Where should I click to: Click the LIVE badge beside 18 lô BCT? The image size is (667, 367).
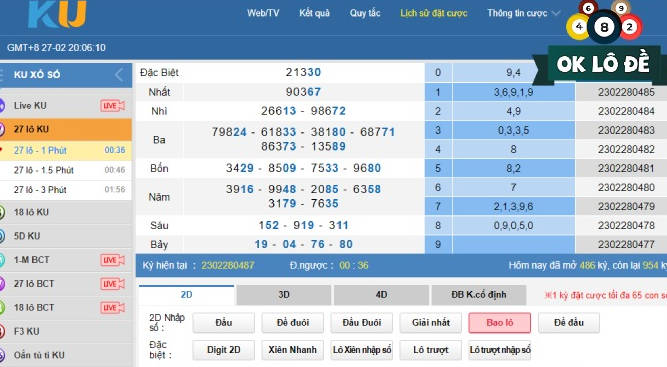(112, 307)
